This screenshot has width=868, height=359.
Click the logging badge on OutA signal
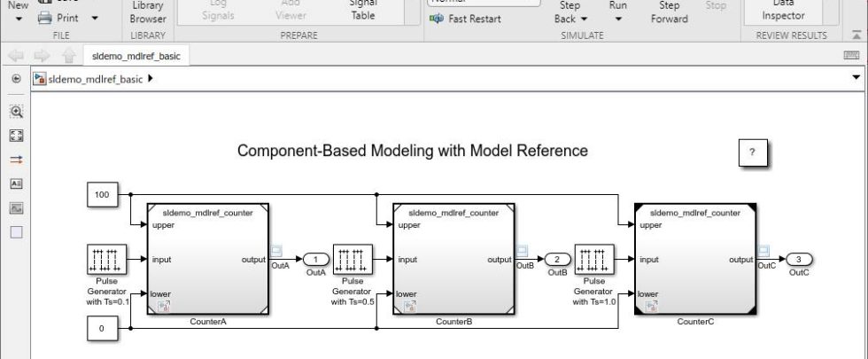(276, 250)
